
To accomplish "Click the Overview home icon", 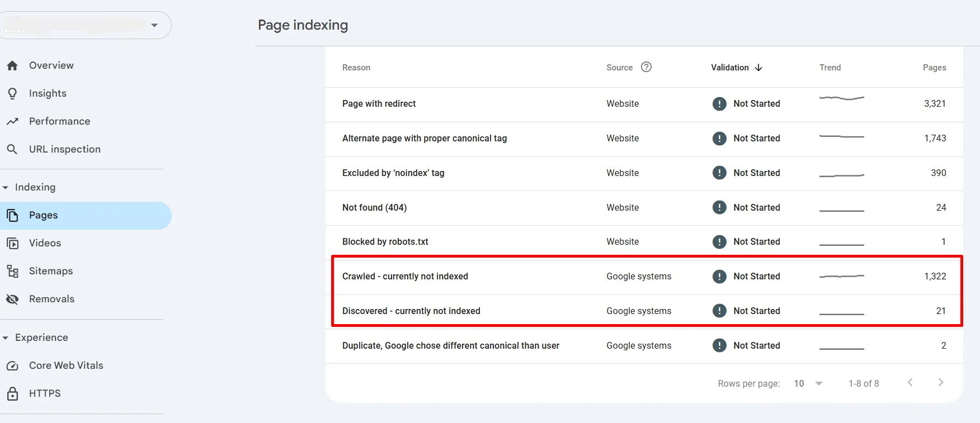I will click(12, 65).
